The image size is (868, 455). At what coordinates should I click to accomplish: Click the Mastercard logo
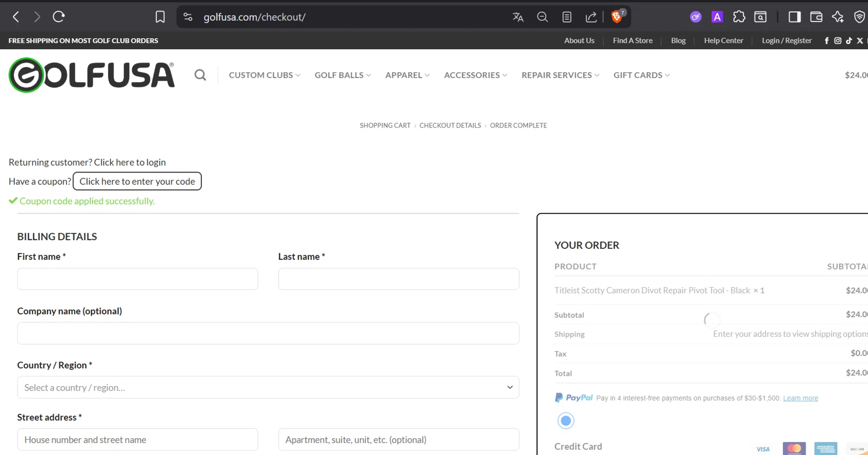tap(795, 449)
